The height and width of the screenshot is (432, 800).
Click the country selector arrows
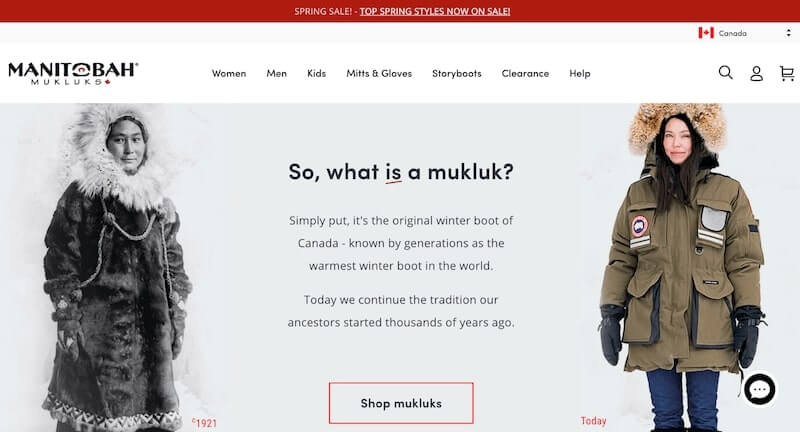coord(788,33)
